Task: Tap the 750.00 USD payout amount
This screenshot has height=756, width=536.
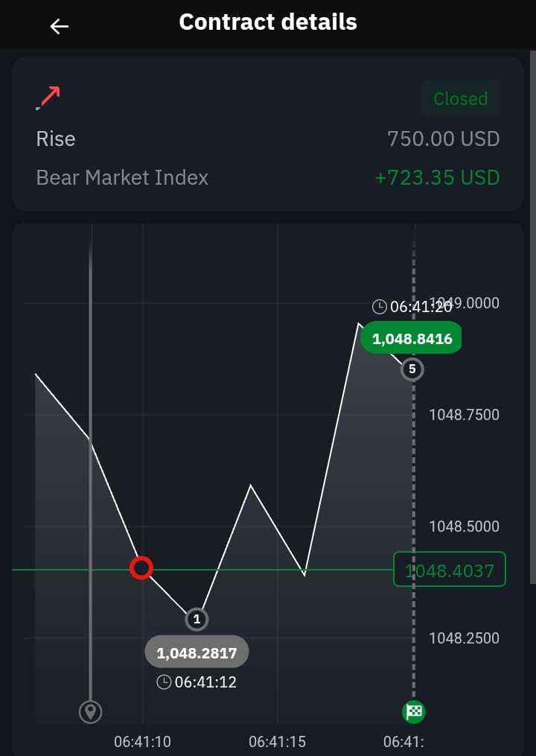Action: click(444, 139)
